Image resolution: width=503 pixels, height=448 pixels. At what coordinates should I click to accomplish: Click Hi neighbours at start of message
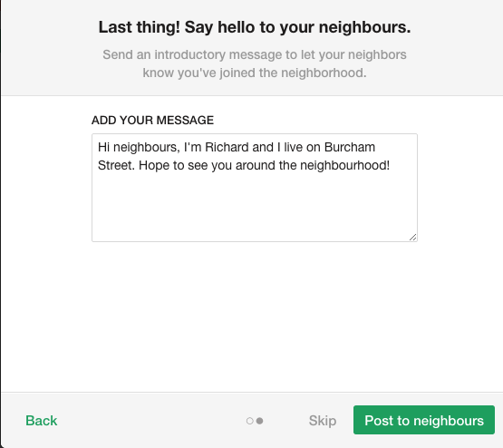139,147
